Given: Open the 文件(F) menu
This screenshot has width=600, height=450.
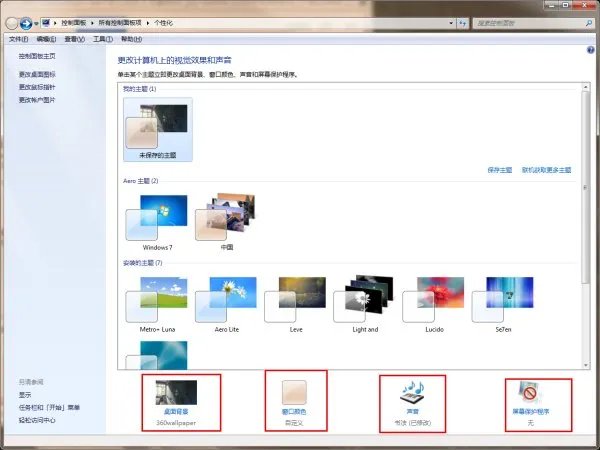Looking at the screenshot, I should pos(18,39).
